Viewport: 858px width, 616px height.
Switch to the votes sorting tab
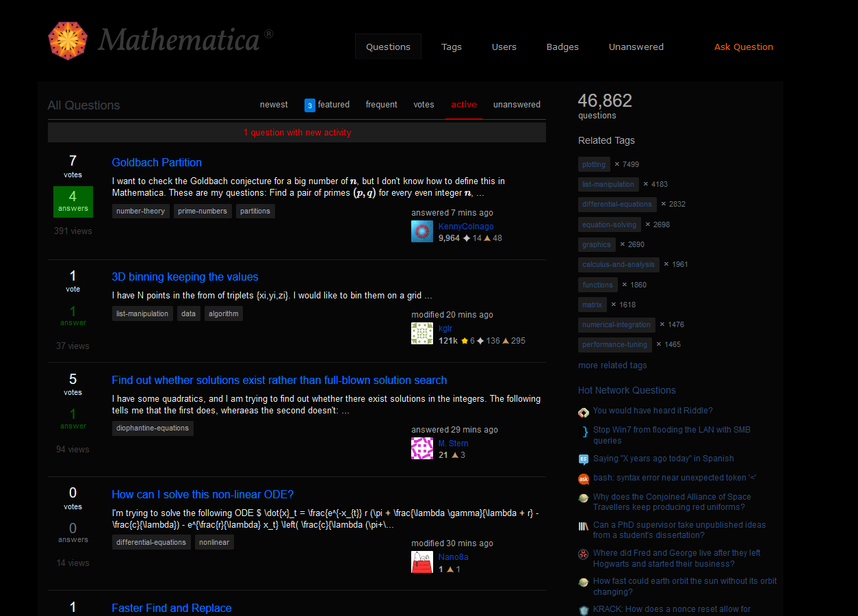(424, 105)
